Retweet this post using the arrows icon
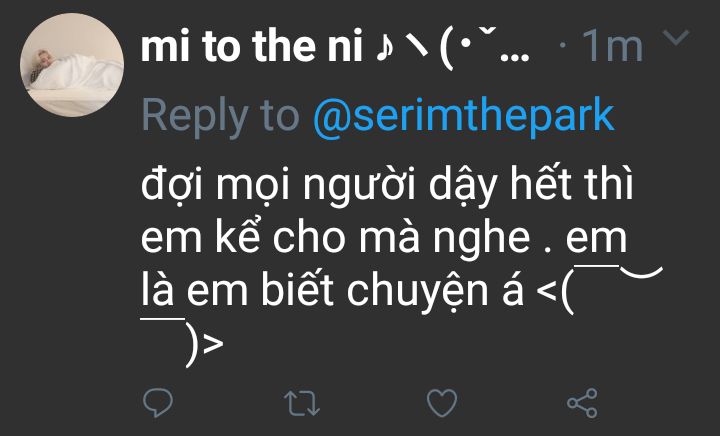The height and width of the screenshot is (436, 720). click(x=299, y=403)
